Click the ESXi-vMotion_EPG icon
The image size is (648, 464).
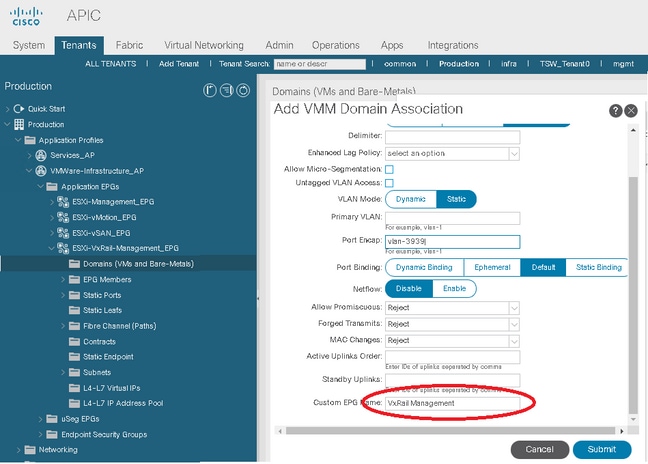63,217
